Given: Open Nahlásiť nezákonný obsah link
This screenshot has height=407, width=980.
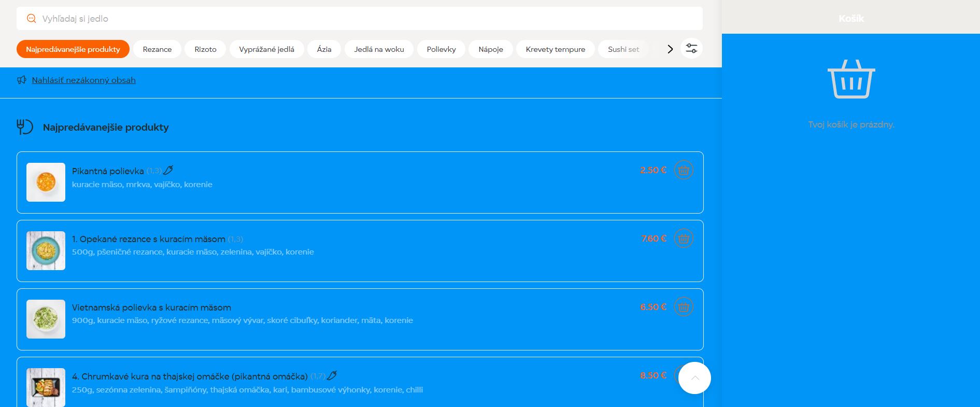Looking at the screenshot, I should tap(83, 80).
